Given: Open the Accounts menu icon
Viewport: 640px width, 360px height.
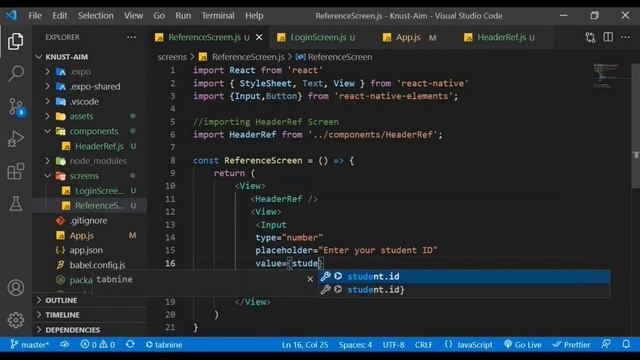Looking at the screenshot, I should point(16,288).
